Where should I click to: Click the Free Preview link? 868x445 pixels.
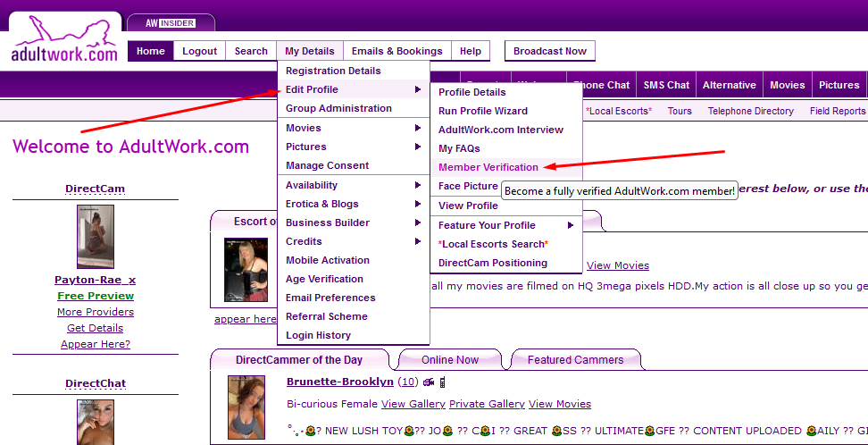coord(96,296)
